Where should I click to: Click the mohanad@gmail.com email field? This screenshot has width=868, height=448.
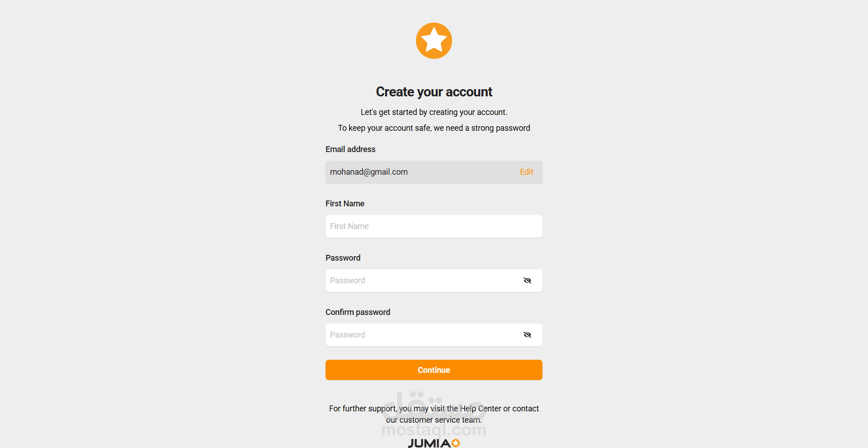pos(407,172)
